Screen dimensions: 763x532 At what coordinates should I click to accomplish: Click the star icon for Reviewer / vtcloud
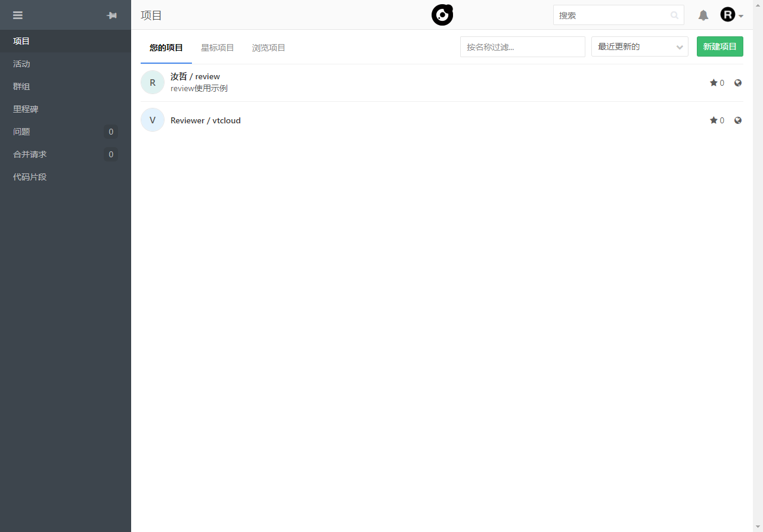(714, 120)
